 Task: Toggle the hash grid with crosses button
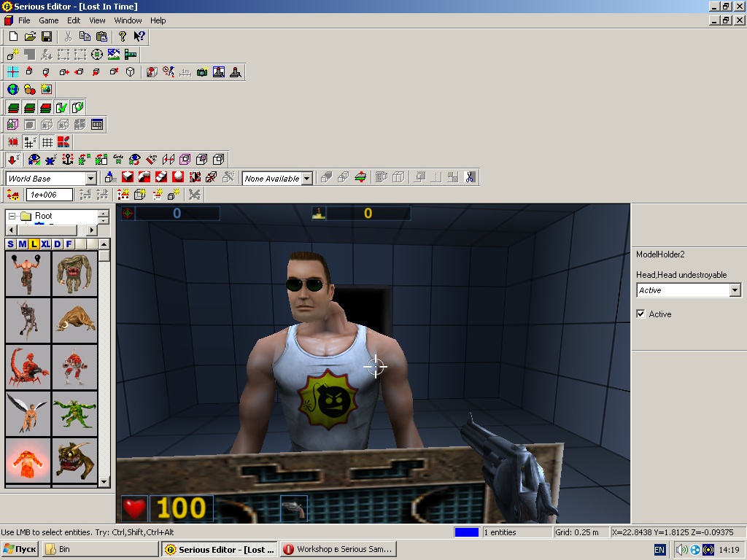[30, 142]
